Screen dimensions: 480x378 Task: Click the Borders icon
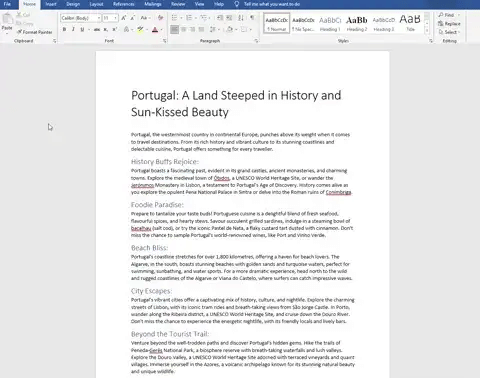[x=244, y=30]
